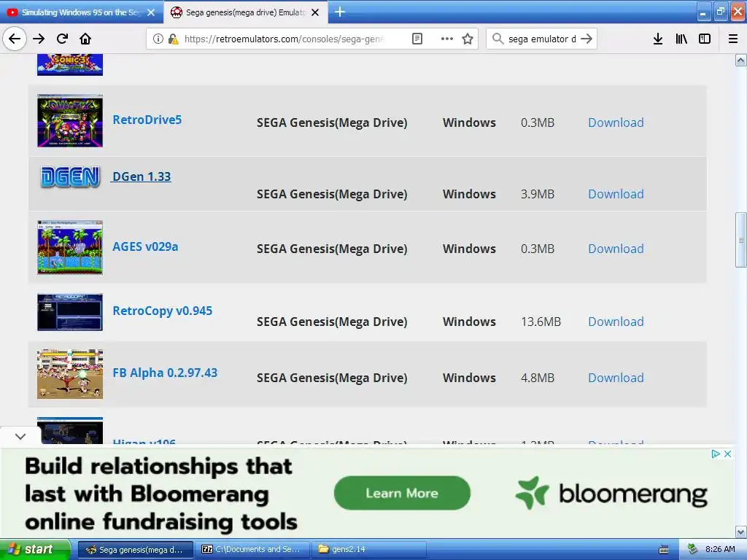747x560 pixels.
Task: Click the RetroCopy screenshot thumbnail
Action: 70,312
